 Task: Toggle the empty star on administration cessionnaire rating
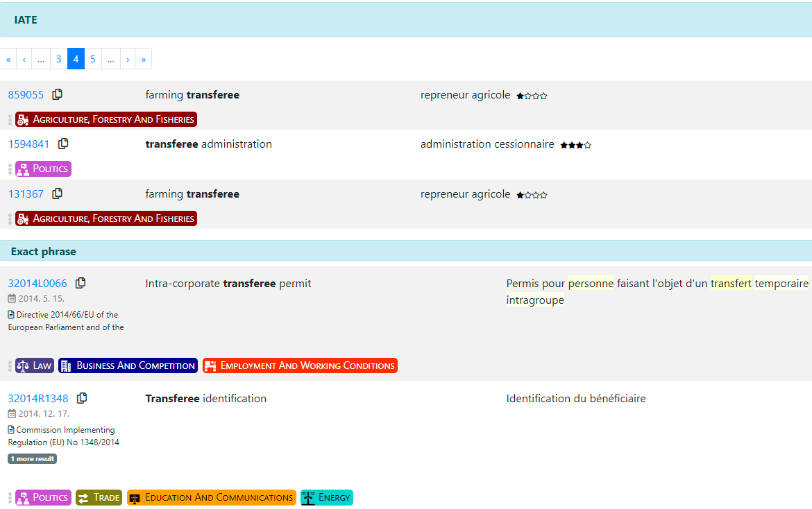point(586,145)
